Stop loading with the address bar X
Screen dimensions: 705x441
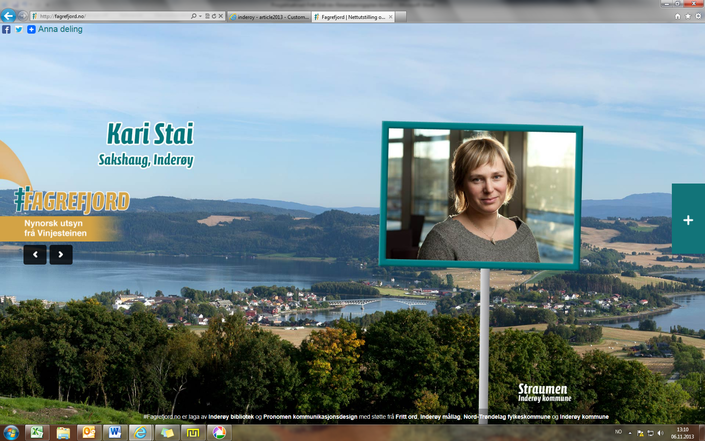point(221,16)
